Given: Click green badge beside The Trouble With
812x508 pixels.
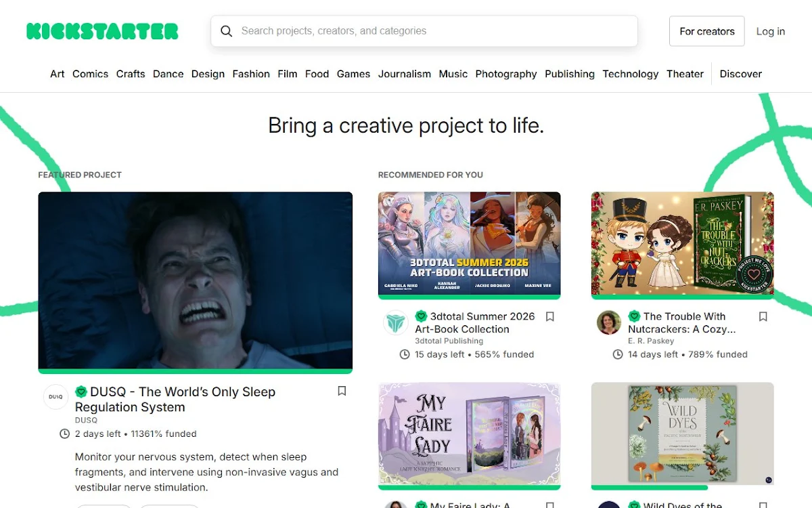Looking at the screenshot, I should pos(634,316).
